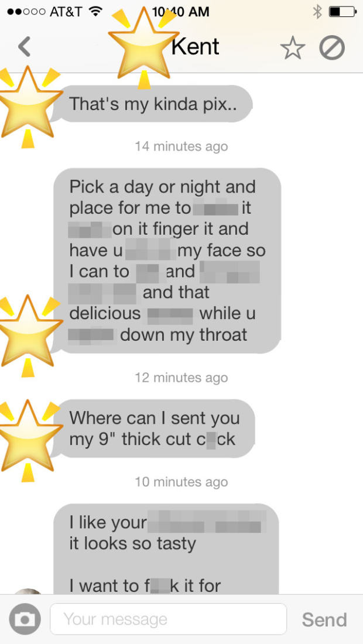This screenshot has height=644, width=363.
Task: Focus the 'Your message' input field
Action: click(x=169, y=619)
